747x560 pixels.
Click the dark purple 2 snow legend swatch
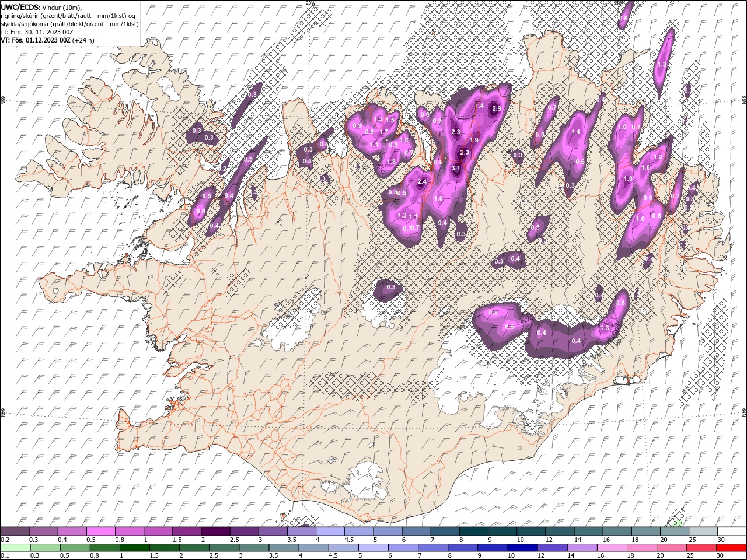[x=215, y=531]
